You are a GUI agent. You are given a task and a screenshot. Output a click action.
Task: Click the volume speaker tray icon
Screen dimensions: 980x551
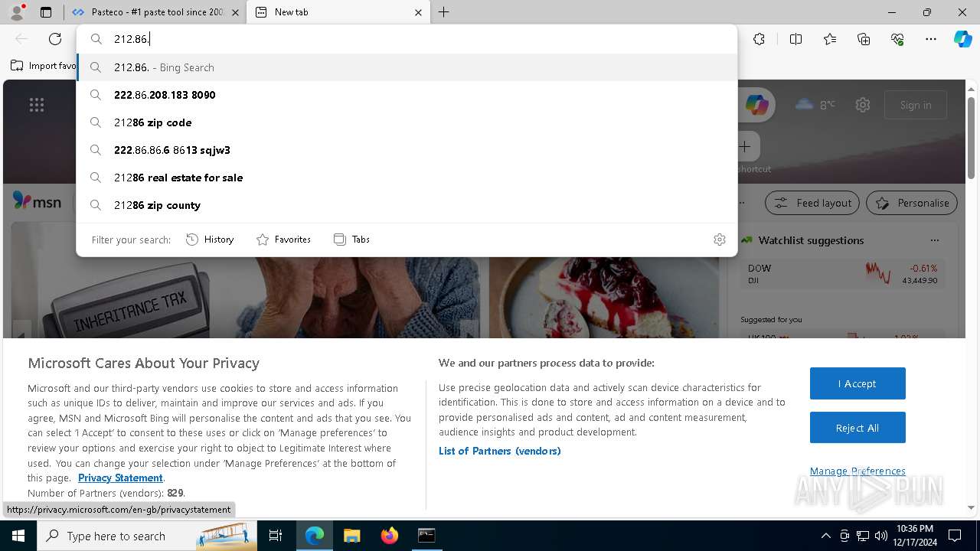(881, 536)
